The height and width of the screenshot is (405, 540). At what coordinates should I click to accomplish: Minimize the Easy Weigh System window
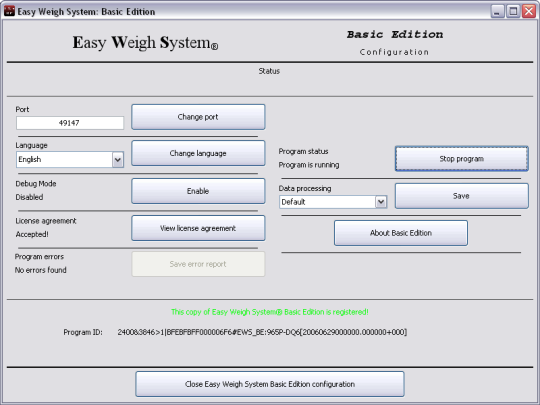pyautogui.click(x=497, y=11)
